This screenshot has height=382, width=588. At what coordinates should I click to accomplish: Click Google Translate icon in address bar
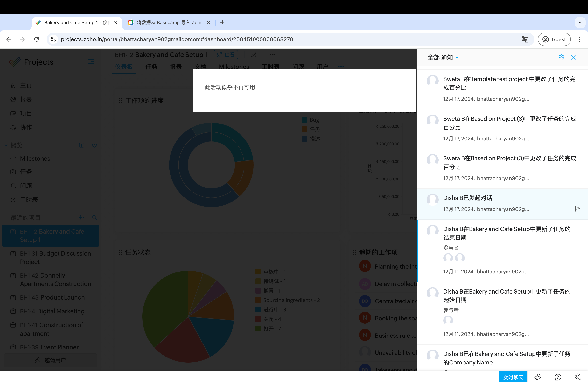click(525, 39)
